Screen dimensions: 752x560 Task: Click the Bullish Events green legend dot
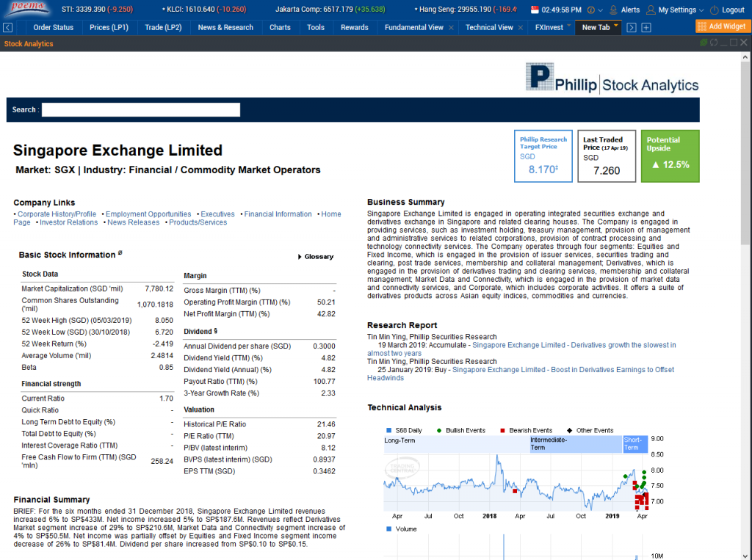(439, 431)
